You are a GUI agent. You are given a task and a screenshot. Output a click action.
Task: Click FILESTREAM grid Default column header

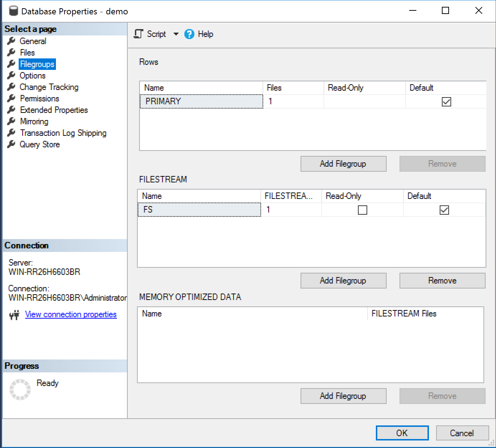[x=444, y=196]
